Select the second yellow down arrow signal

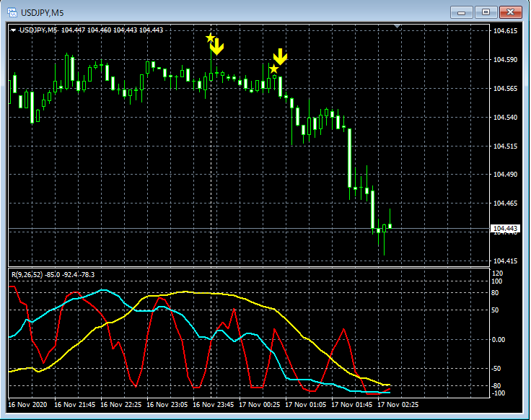click(280, 56)
